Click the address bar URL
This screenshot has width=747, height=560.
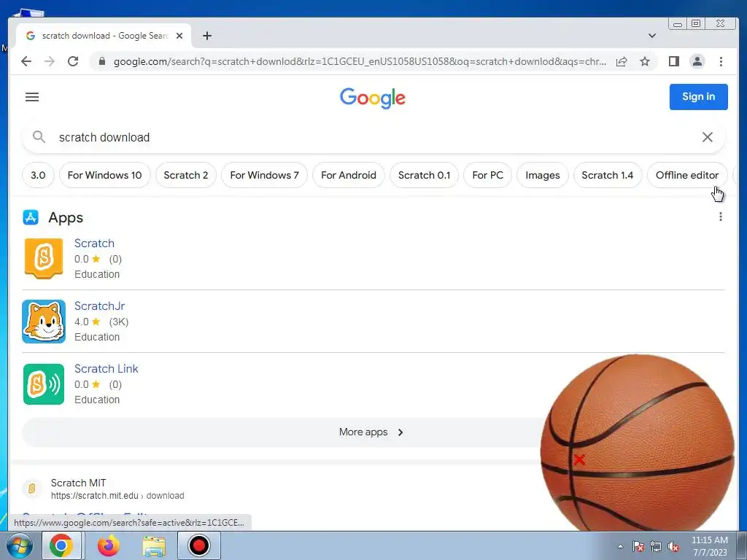[x=360, y=61]
